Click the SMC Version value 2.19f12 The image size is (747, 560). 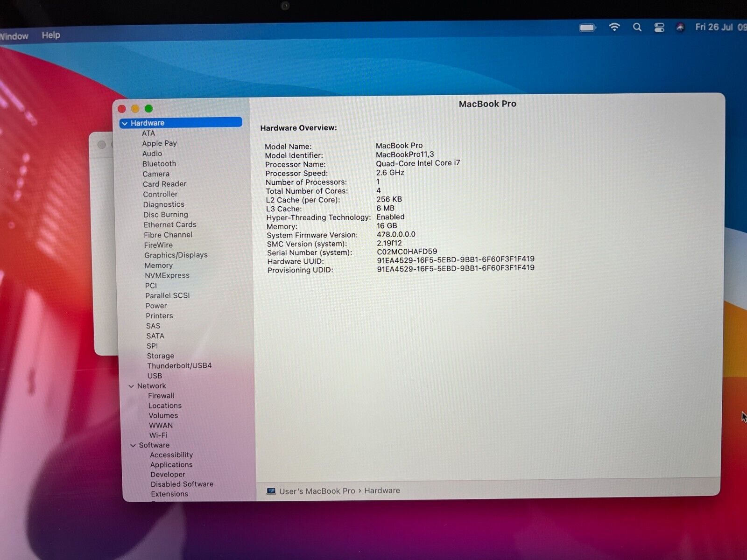tap(389, 243)
